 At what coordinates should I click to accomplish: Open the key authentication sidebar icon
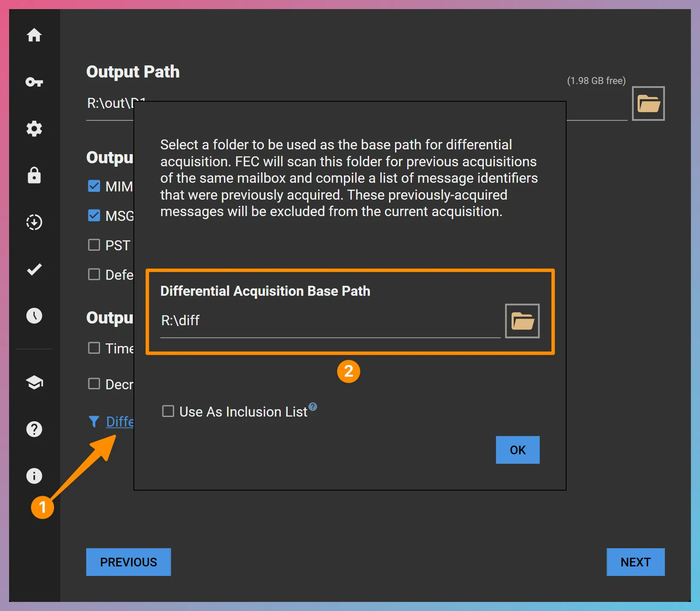pos(34,82)
